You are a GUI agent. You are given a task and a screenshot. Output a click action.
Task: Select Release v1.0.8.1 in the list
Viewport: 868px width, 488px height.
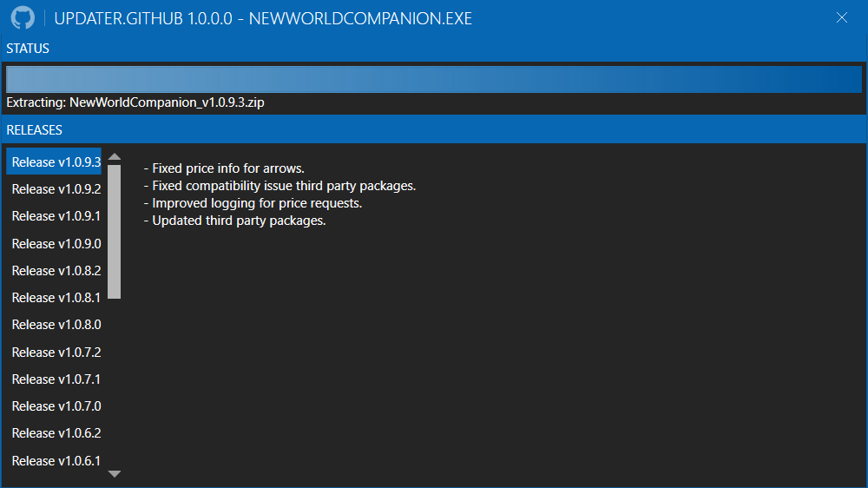(54, 298)
